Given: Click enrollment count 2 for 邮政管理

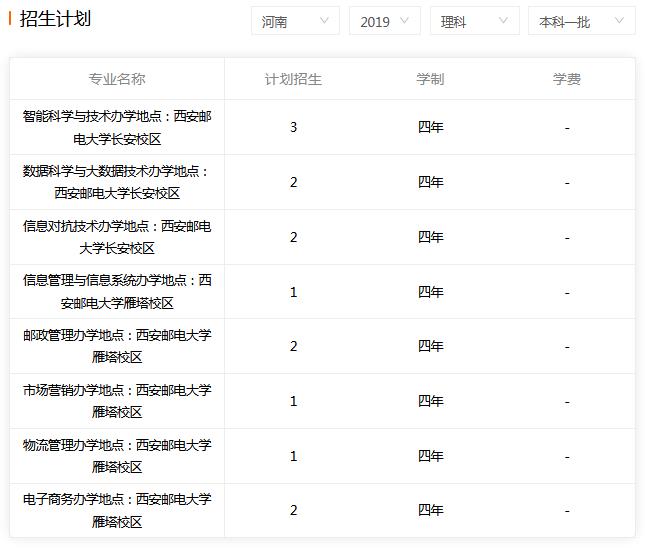Looking at the screenshot, I should [x=293, y=346].
